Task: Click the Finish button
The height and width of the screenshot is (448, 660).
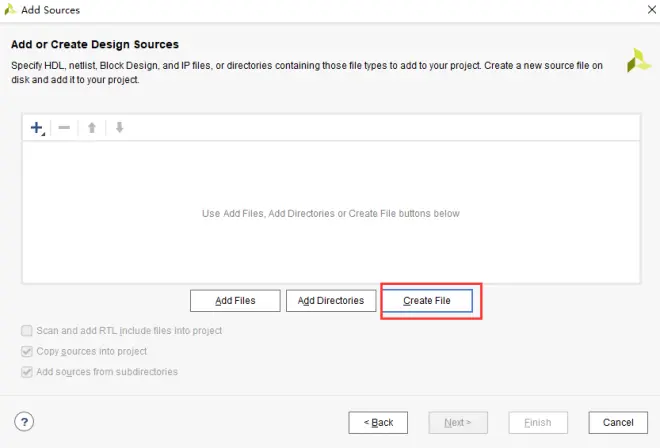Action: coord(538,422)
